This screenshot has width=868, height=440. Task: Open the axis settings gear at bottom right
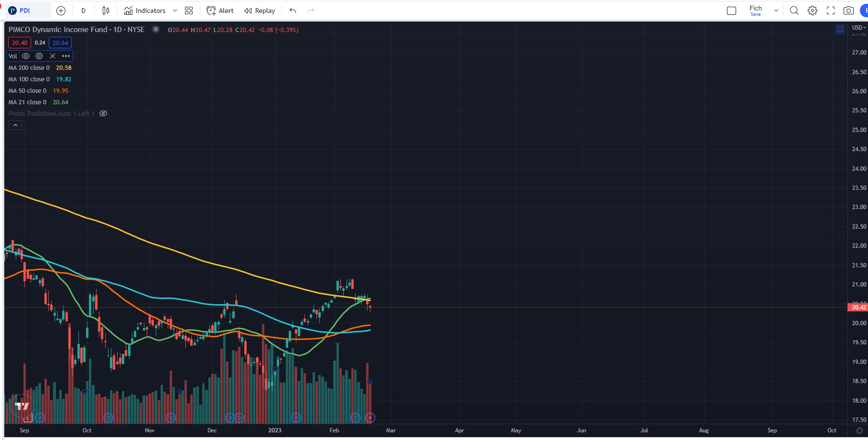859,431
